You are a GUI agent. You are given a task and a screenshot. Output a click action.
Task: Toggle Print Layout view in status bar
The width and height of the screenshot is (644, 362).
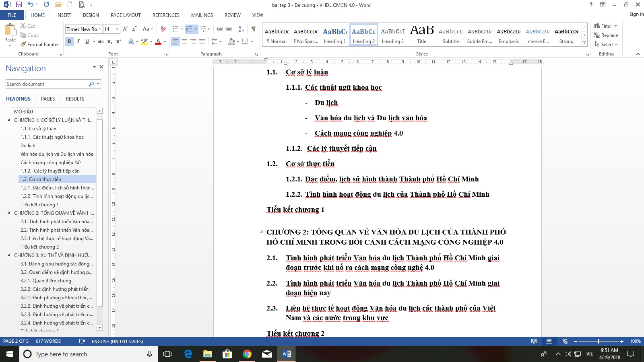coord(549,341)
